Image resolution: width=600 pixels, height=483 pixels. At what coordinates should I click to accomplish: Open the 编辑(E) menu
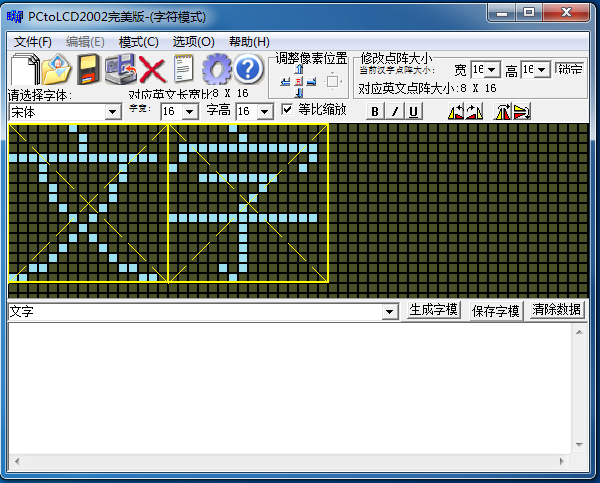[85, 42]
